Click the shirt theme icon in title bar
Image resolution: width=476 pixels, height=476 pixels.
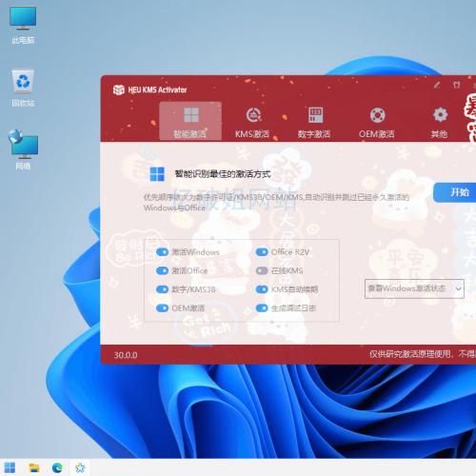(x=456, y=85)
